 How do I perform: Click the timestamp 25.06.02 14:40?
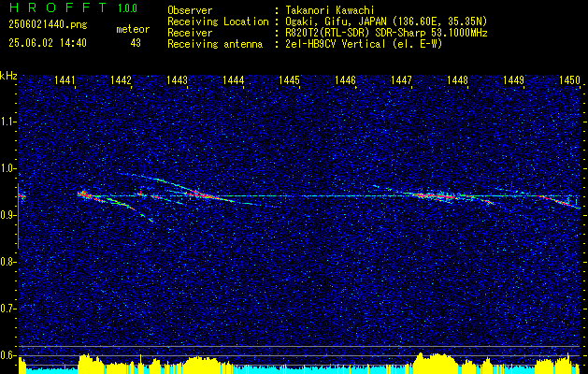pyautogui.click(x=48, y=43)
